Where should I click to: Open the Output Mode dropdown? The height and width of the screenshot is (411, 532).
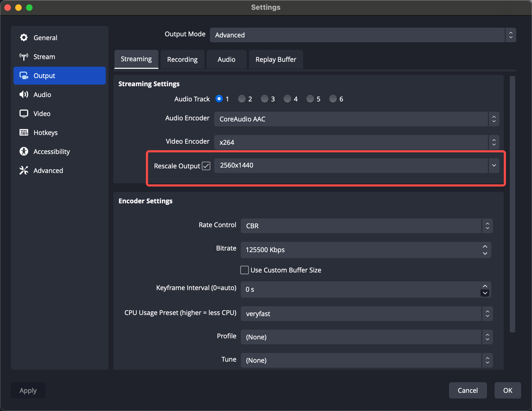[511, 35]
